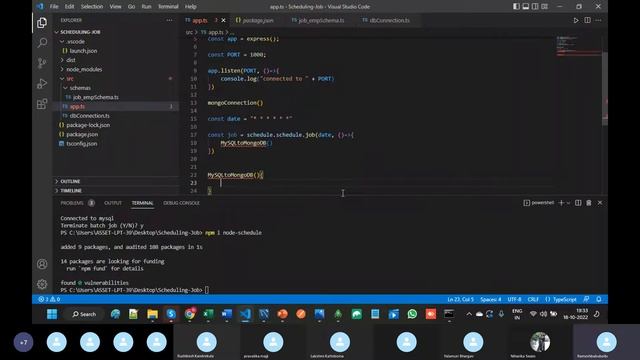Image resolution: width=640 pixels, height=360 pixels.
Task: Open the Accounts menu icon
Action: pos(42,264)
